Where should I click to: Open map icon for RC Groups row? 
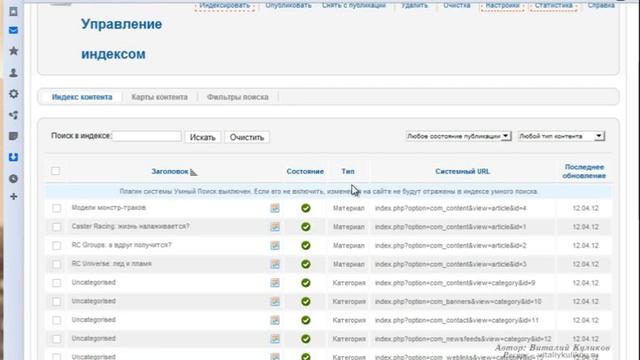click(275, 246)
